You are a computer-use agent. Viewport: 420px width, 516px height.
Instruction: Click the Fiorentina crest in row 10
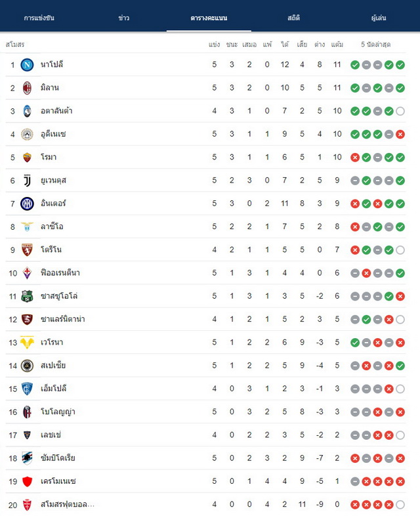pyautogui.click(x=27, y=273)
